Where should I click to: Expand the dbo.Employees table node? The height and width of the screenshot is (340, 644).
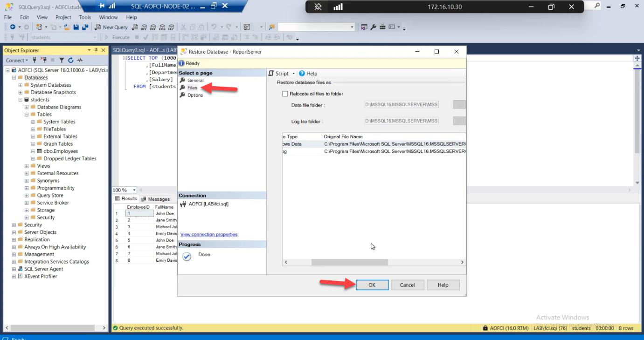pyautogui.click(x=33, y=151)
